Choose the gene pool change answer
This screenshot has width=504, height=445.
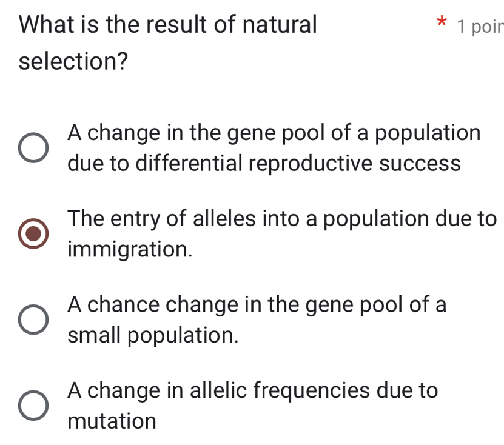273,147
